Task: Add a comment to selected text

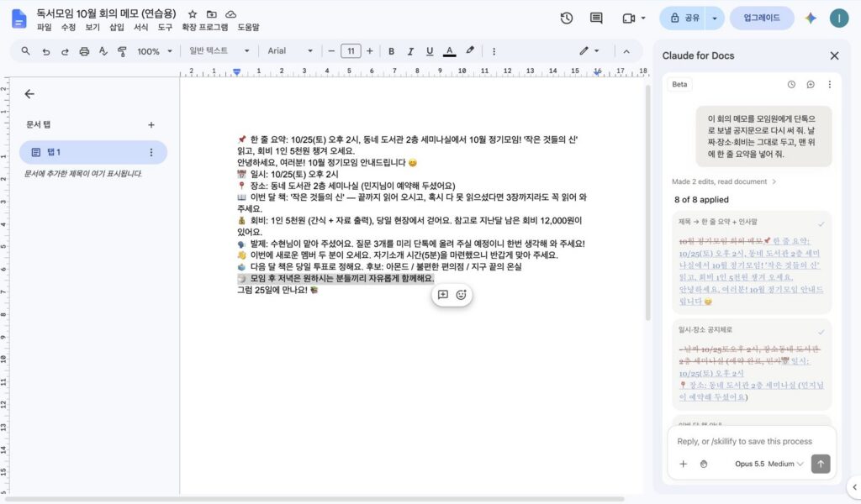Action: (442, 295)
